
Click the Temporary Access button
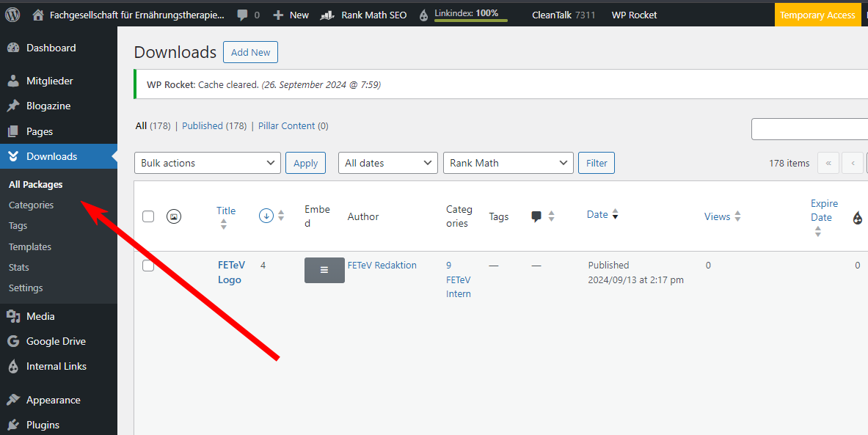point(817,15)
